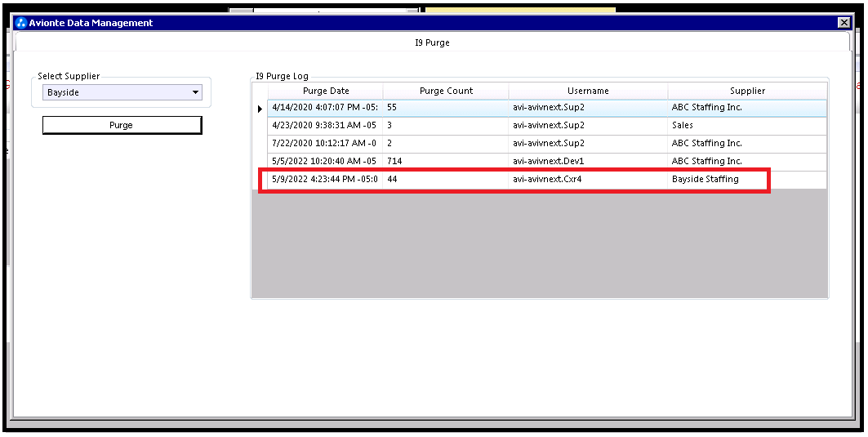Click purge count 2 in the 7/22/2020 row
The height and width of the screenshot is (437, 868).
(x=446, y=143)
